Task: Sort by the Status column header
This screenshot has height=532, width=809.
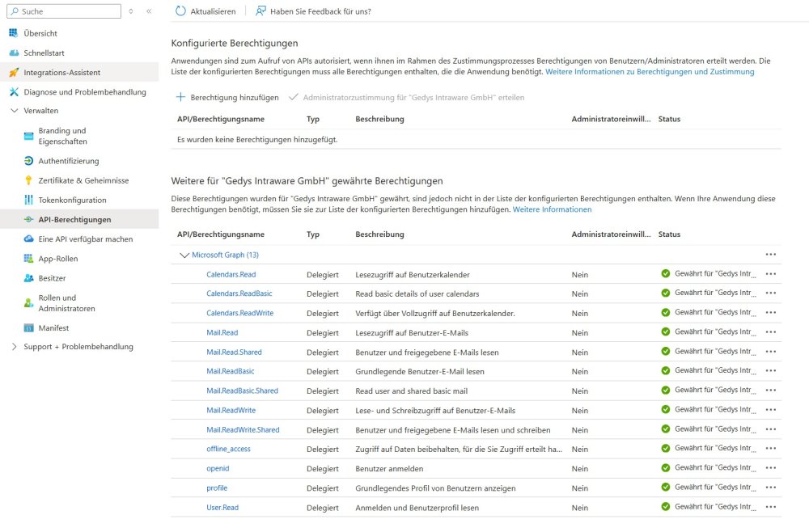Action: point(669,234)
